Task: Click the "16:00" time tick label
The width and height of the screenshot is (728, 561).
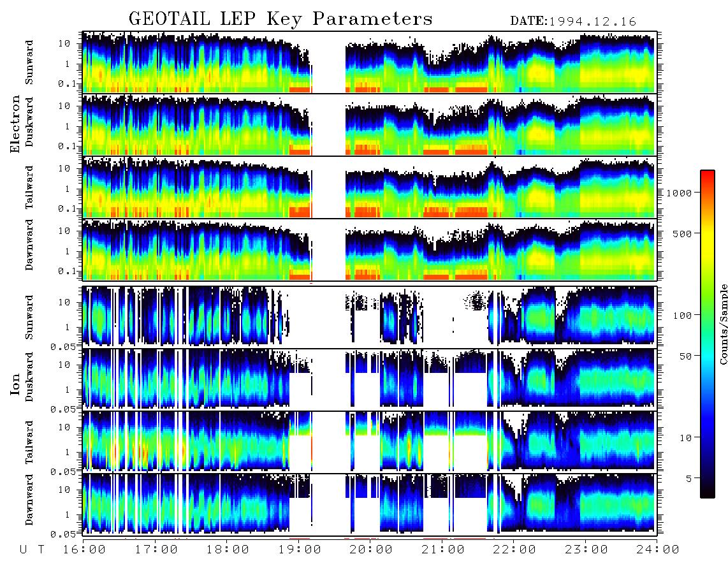Action: coord(83,550)
